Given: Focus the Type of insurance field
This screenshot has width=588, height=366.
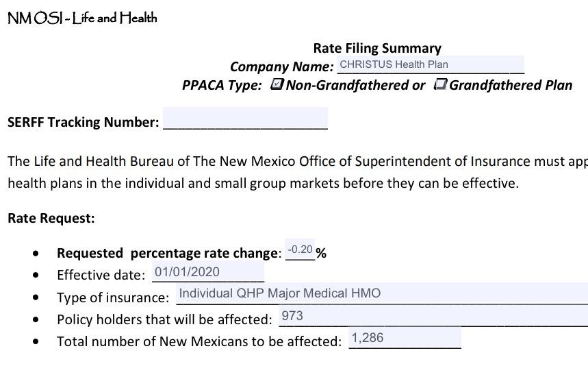Looking at the screenshot, I should point(381,293).
